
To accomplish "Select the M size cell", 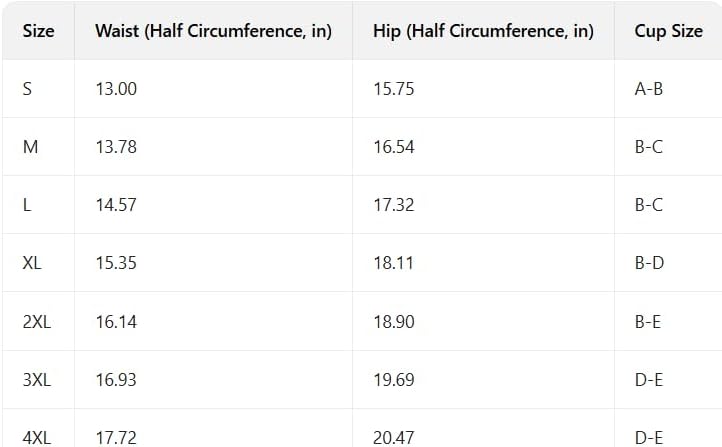I will 30,147.
